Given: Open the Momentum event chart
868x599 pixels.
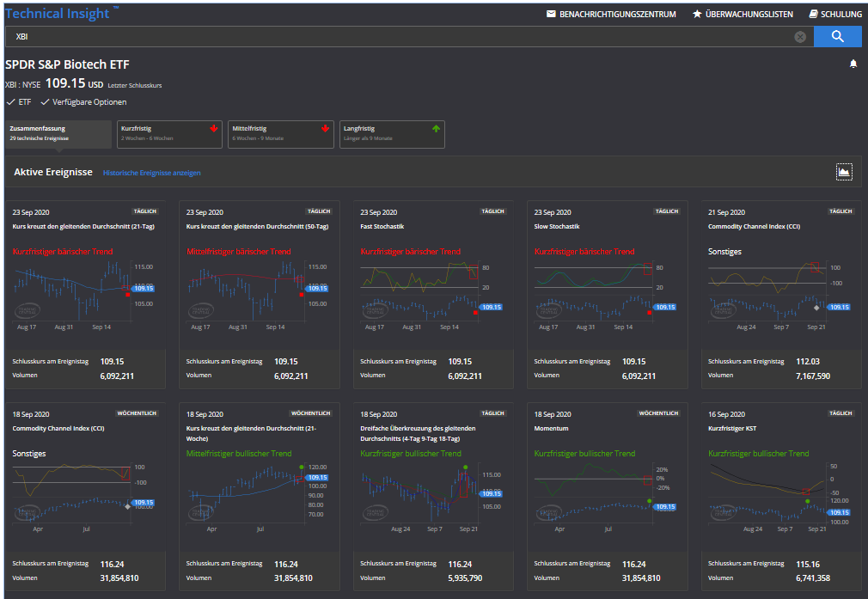Looking at the screenshot, I should click(x=607, y=497).
